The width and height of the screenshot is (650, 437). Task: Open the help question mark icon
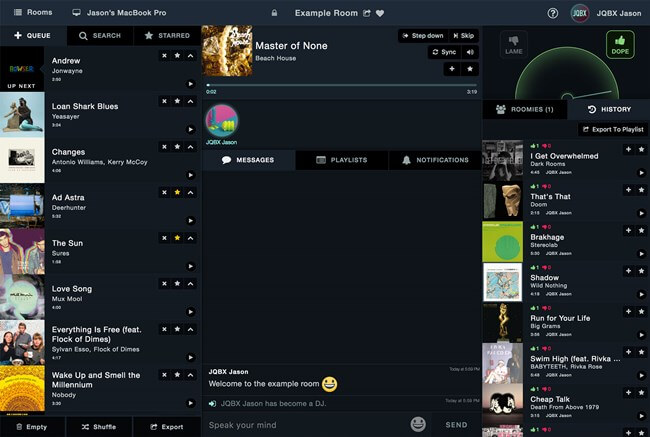coord(553,13)
